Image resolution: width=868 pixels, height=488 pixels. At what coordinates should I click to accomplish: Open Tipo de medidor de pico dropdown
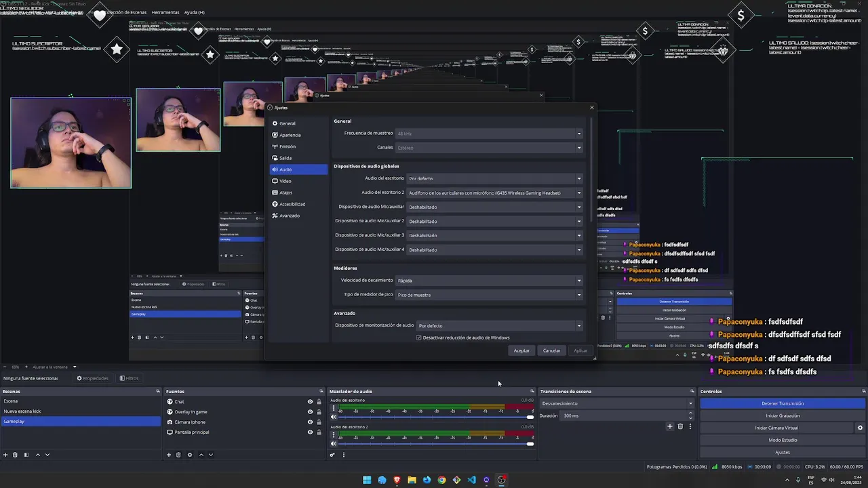489,295
